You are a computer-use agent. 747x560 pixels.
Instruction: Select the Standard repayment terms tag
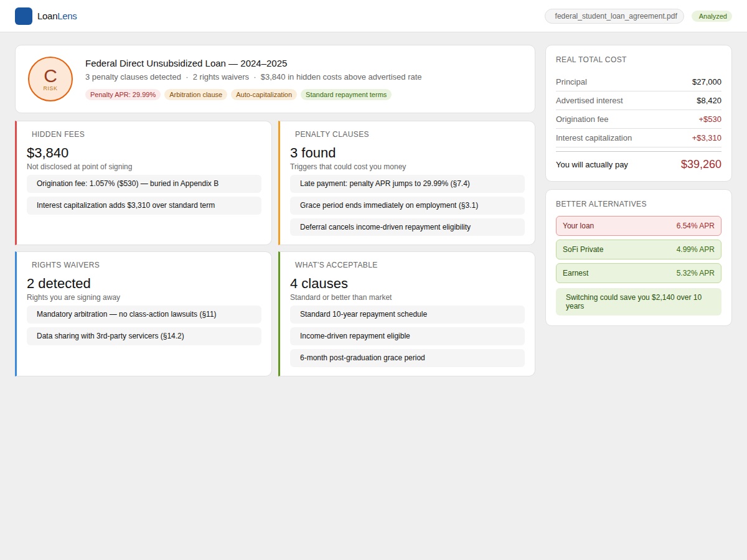coord(346,95)
